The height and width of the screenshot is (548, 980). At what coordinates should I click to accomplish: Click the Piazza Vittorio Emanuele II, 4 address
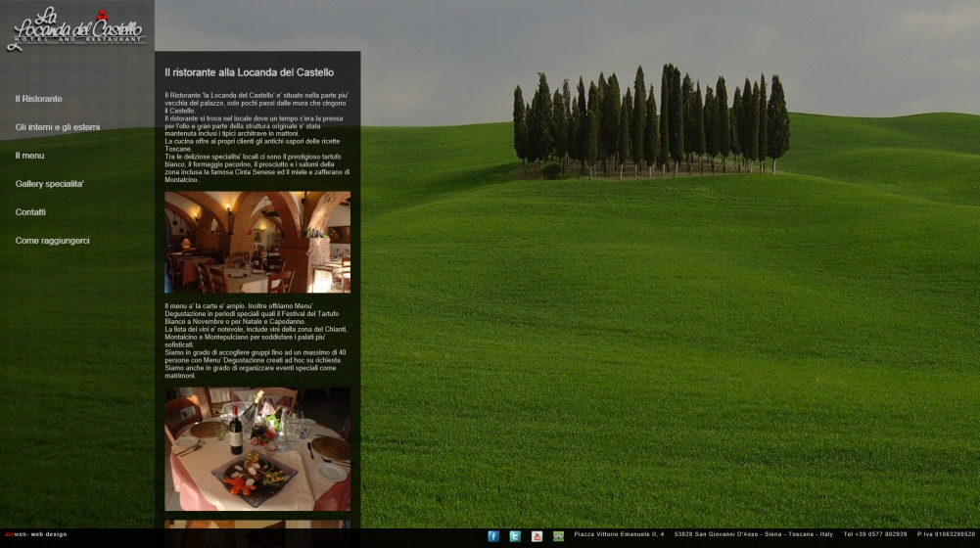coord(620,534)
